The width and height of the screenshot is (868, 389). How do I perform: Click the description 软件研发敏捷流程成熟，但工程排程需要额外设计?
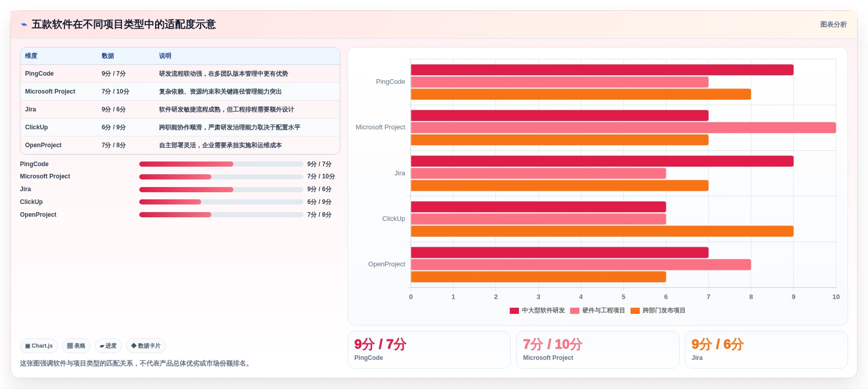pos(227,109)
